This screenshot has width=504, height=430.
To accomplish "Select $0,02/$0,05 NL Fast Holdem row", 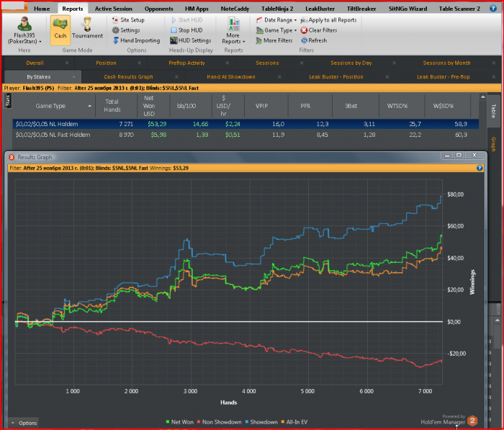I will coord(246,135).
